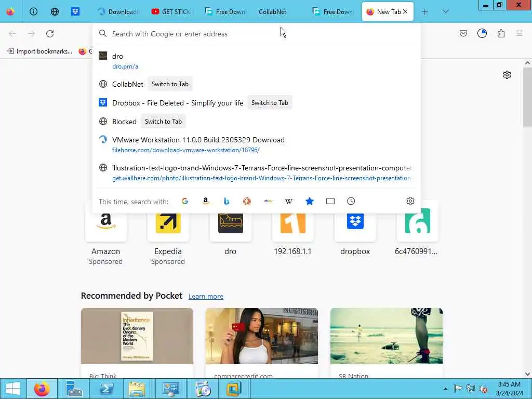Switch to the pinned info icon tab
The height and width of the screenshot is (399, 532).
(x=33, y=11)
